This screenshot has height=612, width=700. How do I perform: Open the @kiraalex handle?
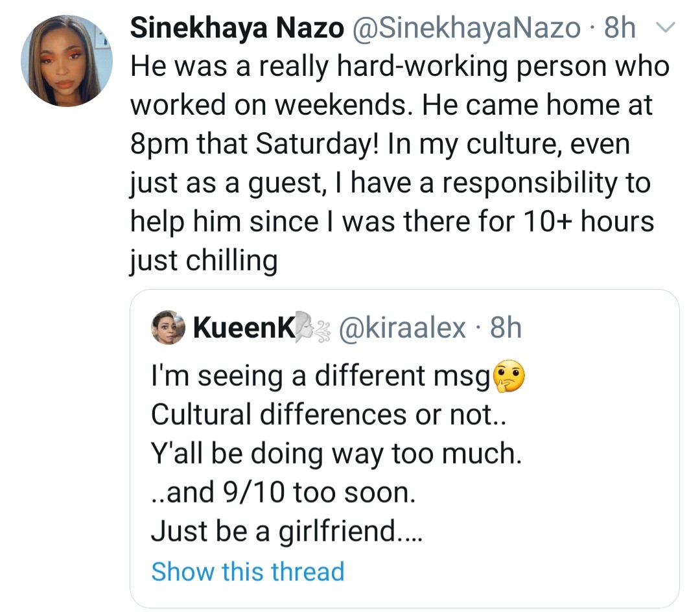pyautogui.click(x=401, y=329)
